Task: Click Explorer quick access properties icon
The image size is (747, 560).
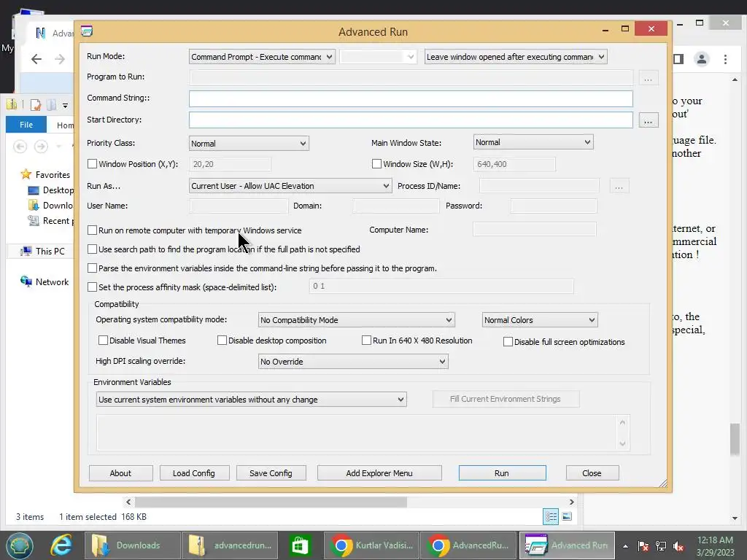Action: (x=35, y=105)
